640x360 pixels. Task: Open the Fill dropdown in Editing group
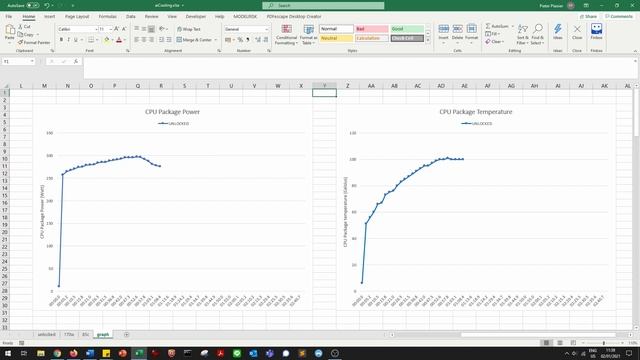(493, 34)
